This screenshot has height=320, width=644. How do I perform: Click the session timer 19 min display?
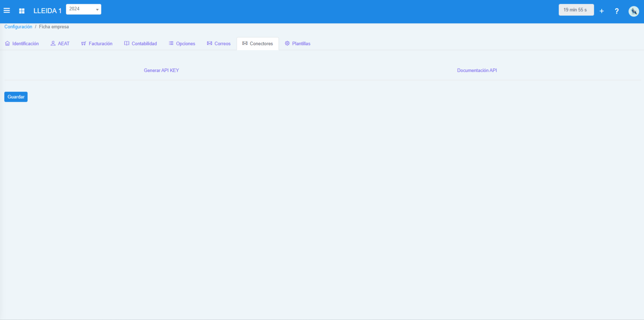tap(576, 10)
